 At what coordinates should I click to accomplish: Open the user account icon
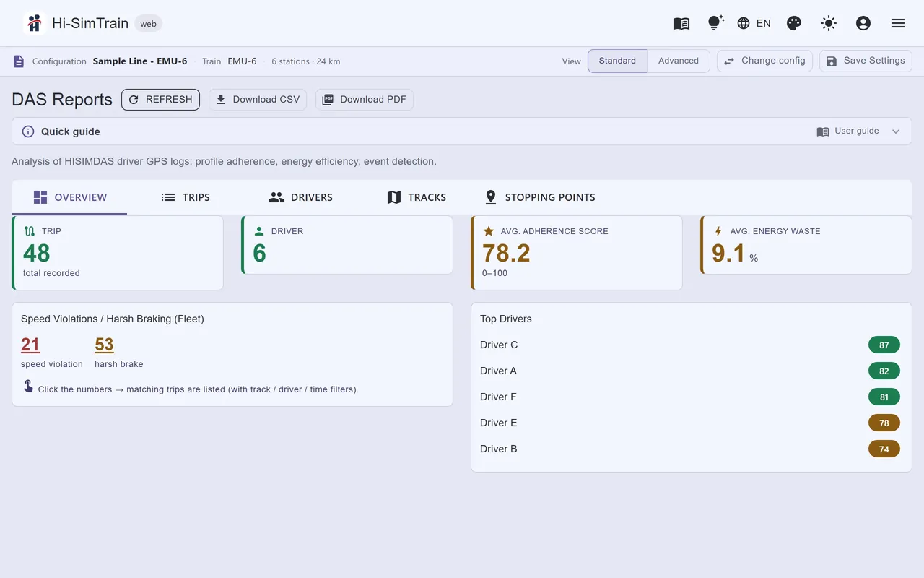[x=863, y=23]
